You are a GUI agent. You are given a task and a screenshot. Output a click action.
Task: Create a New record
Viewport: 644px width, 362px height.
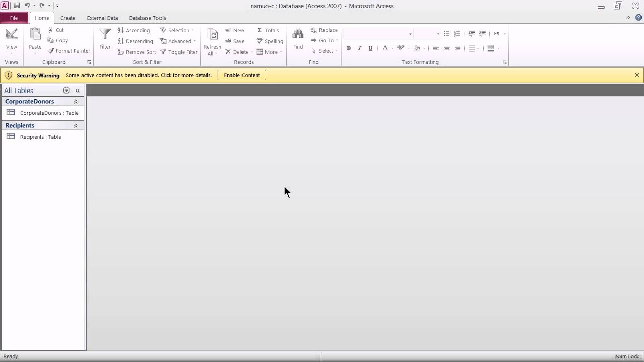tap(234, 31)
